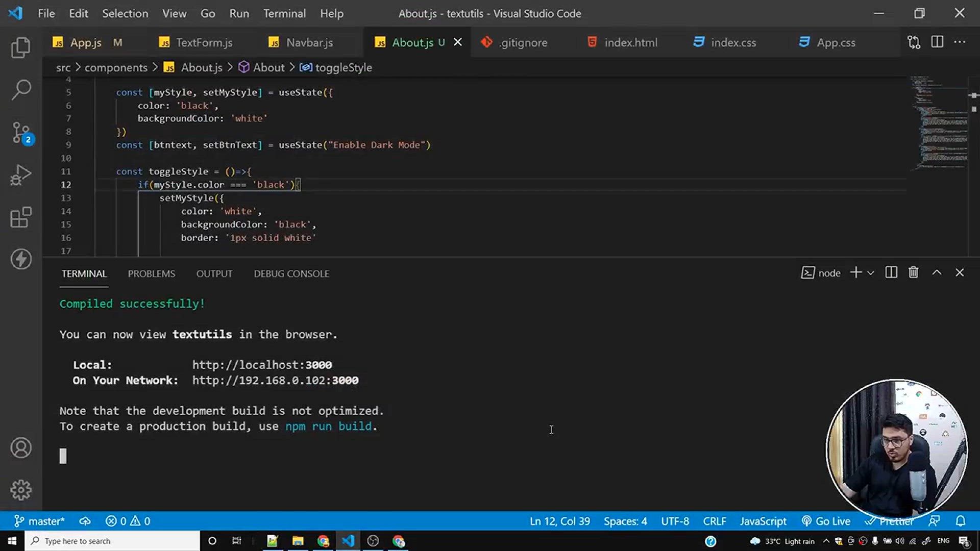Viewport: 980px width, 551px height.
Task: Close the About.js editor tab
Action: pyautogui.click(x=458, y=42)
